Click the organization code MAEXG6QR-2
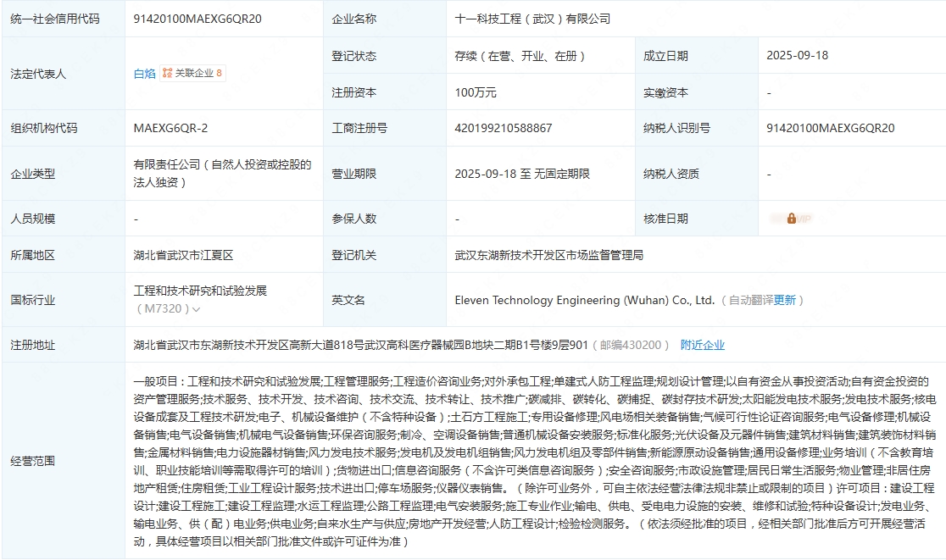This screenshot has width=946, height=560. click(170, 129)
